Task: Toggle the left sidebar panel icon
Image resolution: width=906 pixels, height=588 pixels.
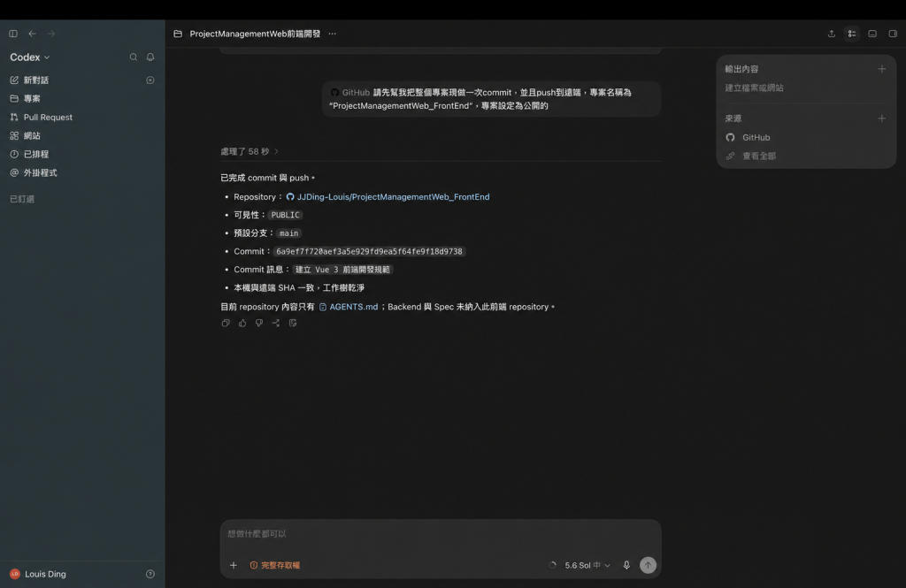Action: [13, 34]
